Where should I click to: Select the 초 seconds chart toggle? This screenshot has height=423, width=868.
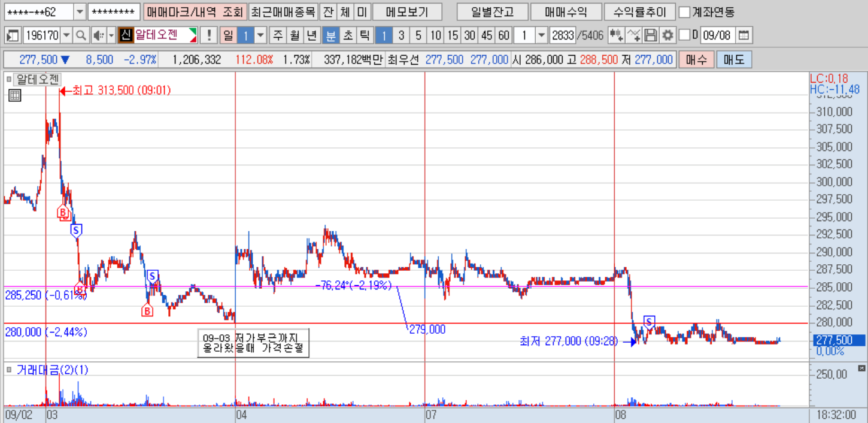(347, 35)
